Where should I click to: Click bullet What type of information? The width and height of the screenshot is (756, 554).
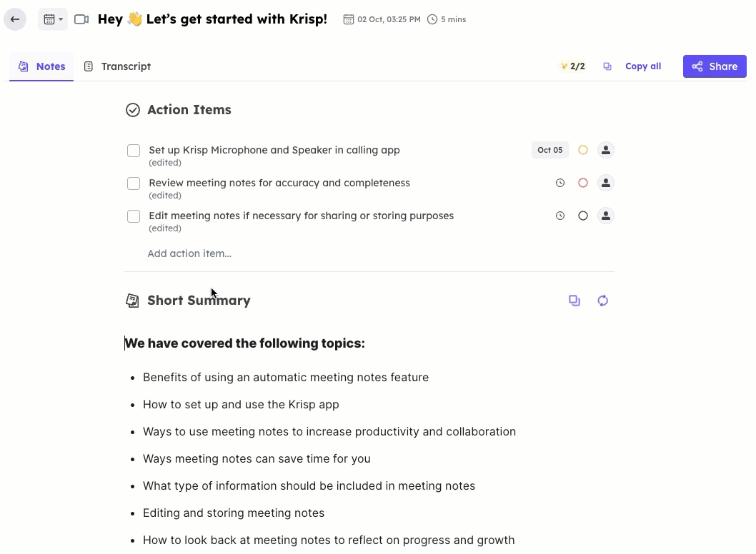(x=309, y=485)
